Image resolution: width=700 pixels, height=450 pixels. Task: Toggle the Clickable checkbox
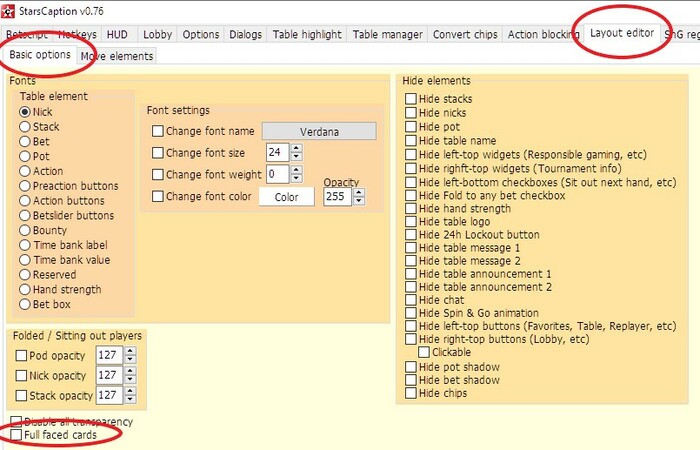[x=424, y=352]
